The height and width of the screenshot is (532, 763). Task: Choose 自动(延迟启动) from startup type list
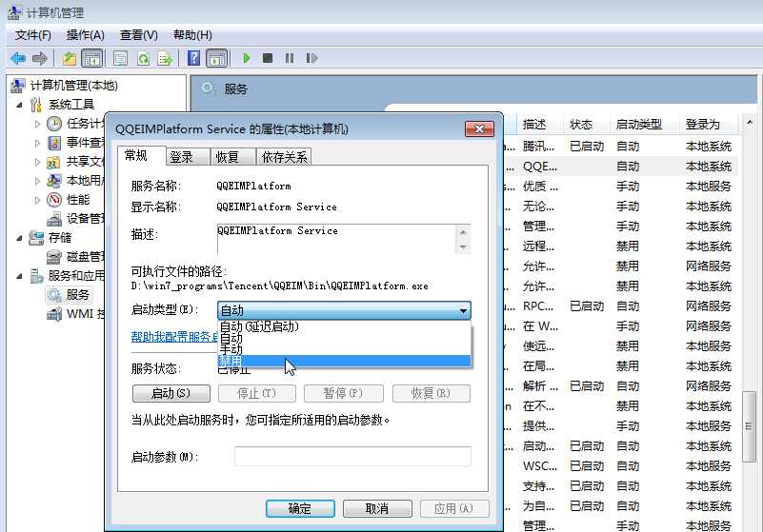pos(344,326)
